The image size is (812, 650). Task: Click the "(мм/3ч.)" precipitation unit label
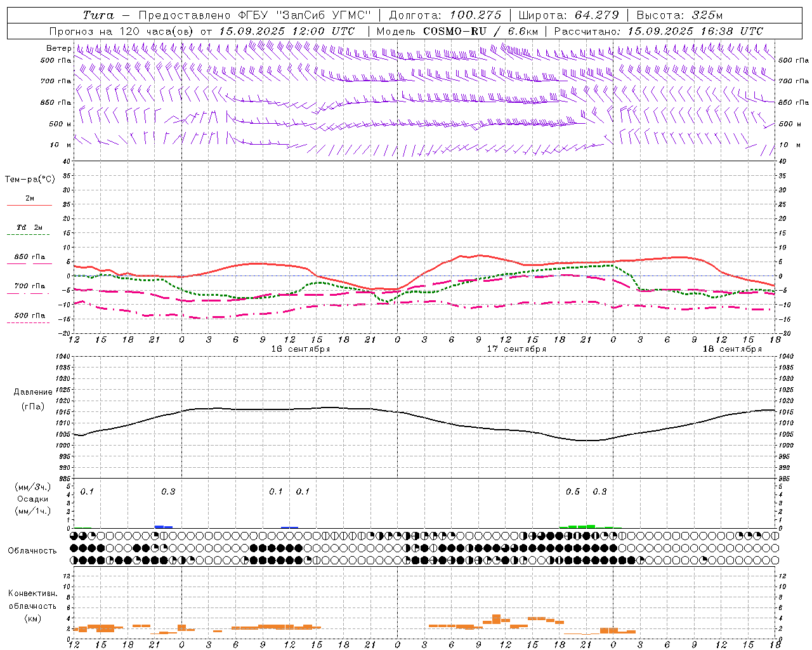(33, 487)
